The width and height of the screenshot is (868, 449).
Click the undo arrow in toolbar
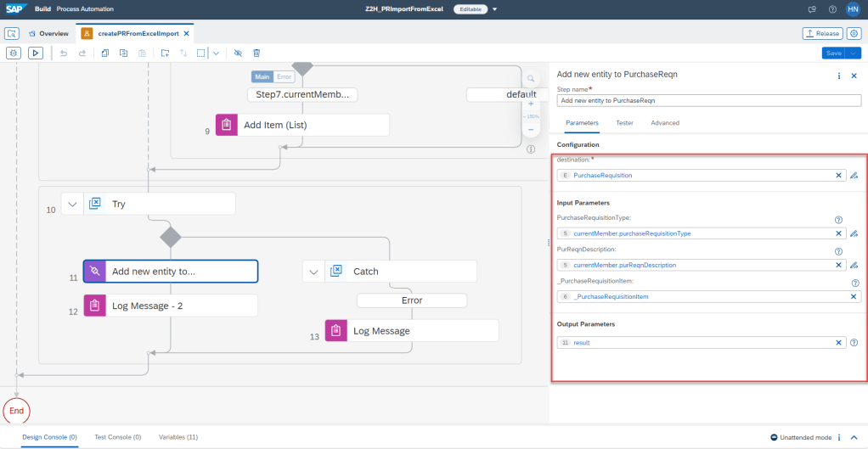coord(64,53)
